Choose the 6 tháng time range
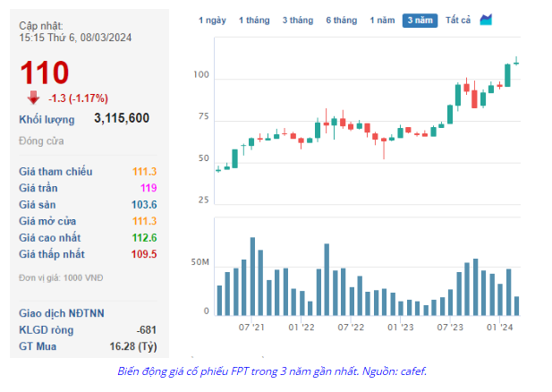Screen dimensions: 552x392 (x=341, y=20)
